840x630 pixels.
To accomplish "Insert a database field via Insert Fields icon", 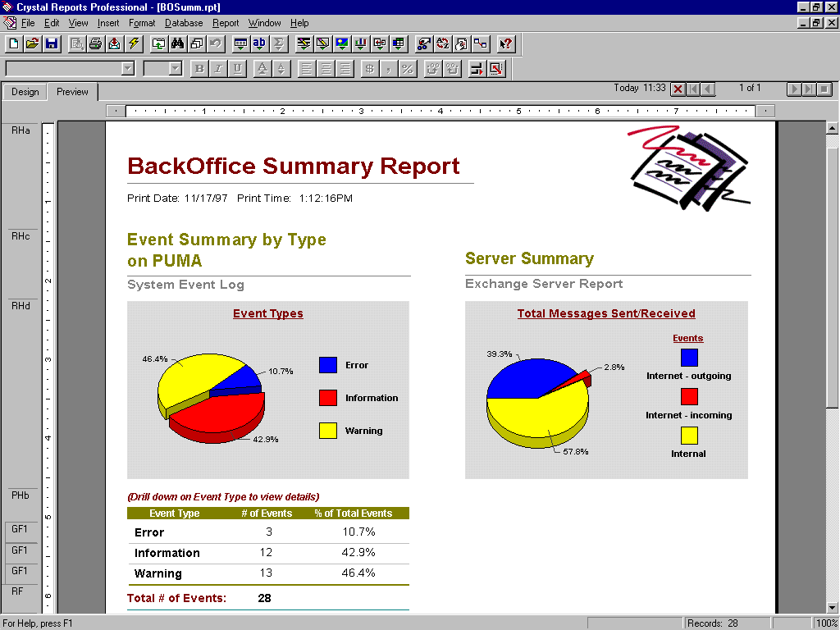I will coord(240,44).
